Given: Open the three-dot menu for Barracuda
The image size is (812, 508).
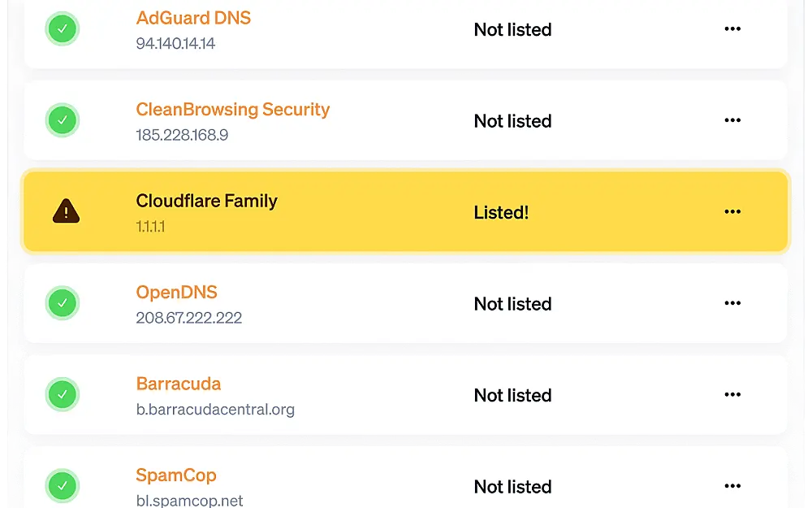Looking at the screenshot, I should tap(732, 394).
